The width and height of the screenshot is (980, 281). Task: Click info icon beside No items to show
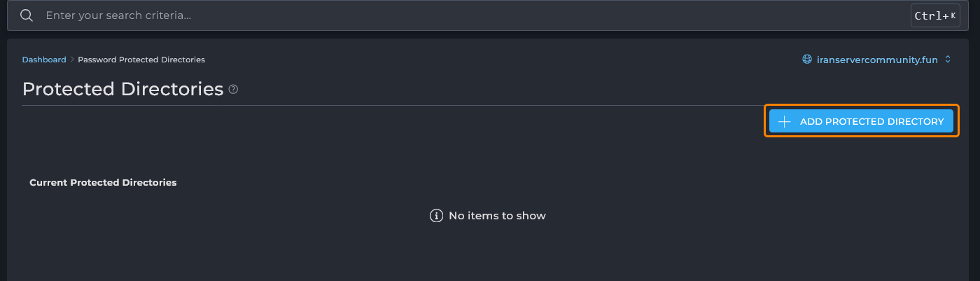[436, 216]
